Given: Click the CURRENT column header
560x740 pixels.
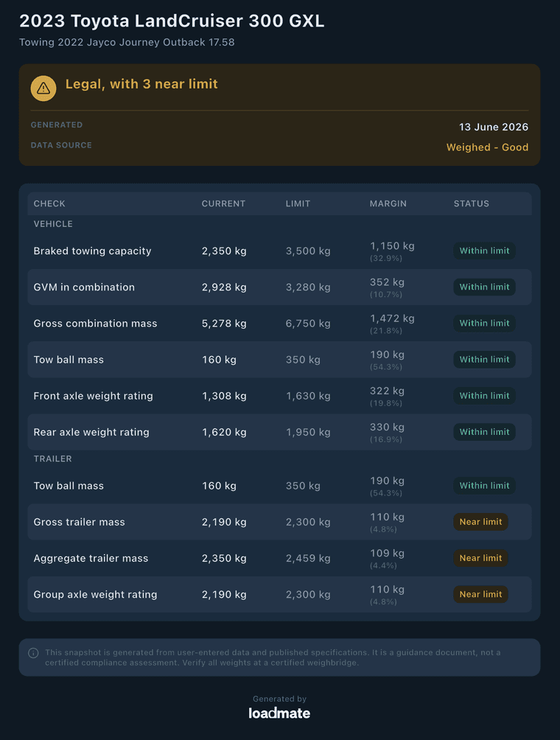Looking at the screenshot, I should click(x=223, y=204).
